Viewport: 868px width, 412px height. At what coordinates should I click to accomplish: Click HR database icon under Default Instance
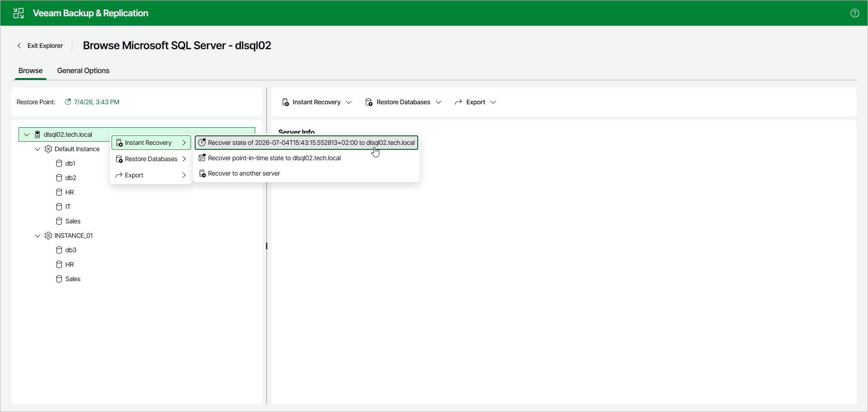click(59, 192)
